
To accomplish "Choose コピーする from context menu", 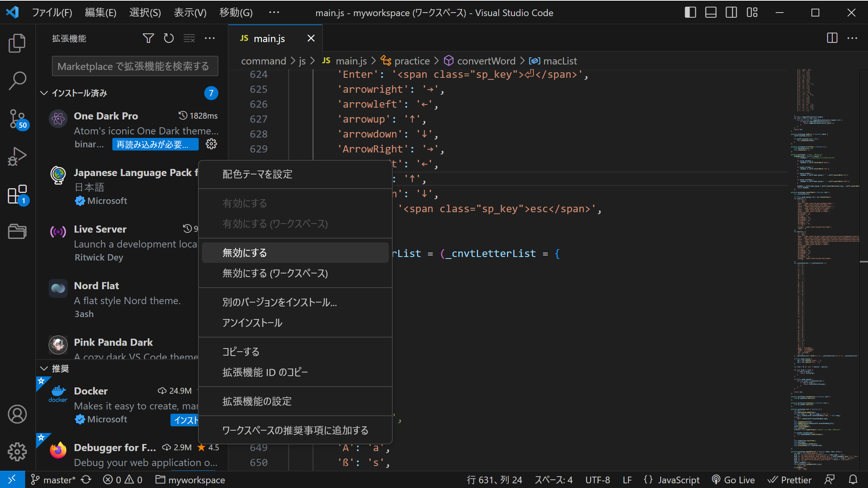I will pyautogui.click(x=295, y=352).
